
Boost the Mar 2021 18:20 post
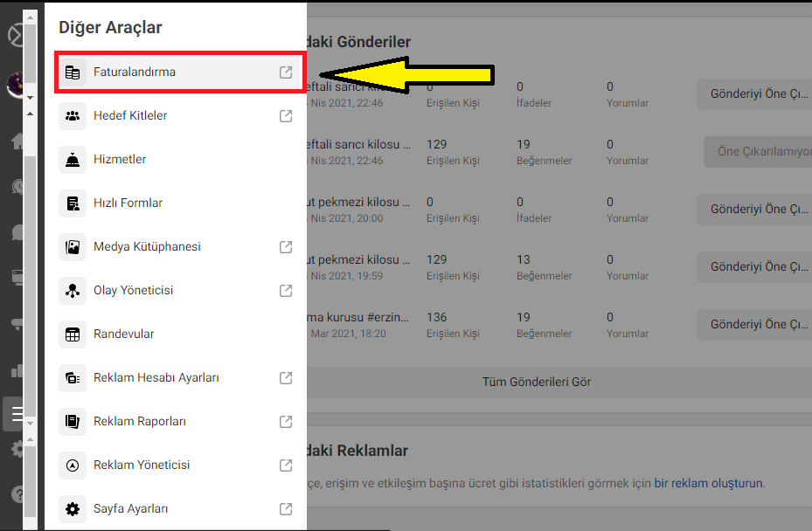coord(755,325)
